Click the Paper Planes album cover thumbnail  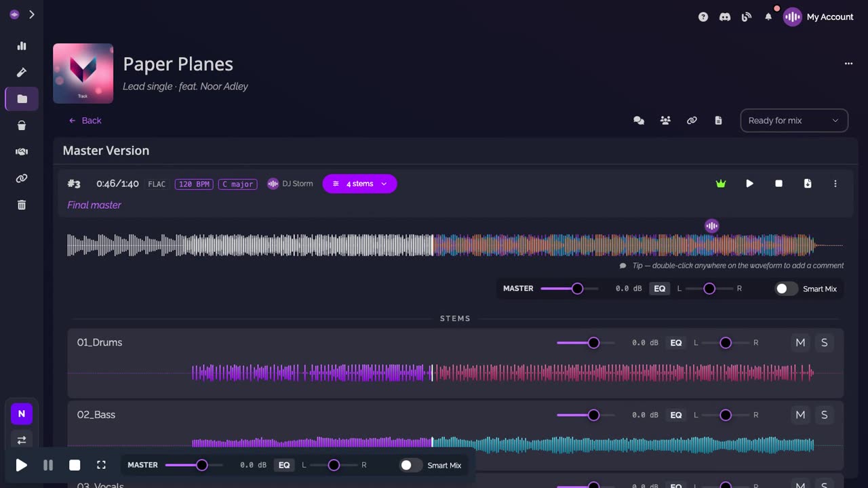(83, 73)
